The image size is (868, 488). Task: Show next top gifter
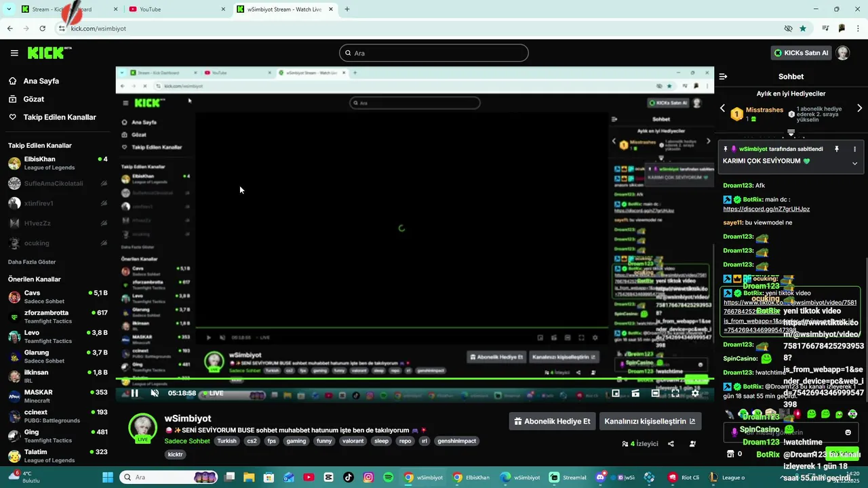point(860,108)
